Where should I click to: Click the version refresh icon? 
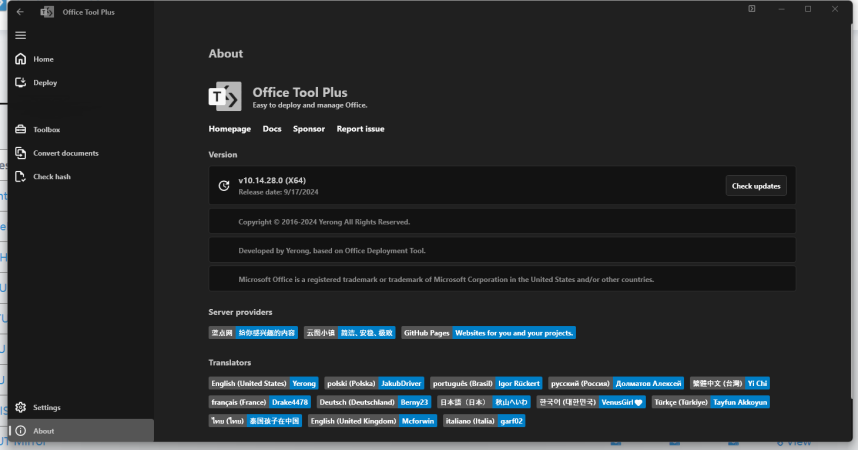click(x=224, y=186)
